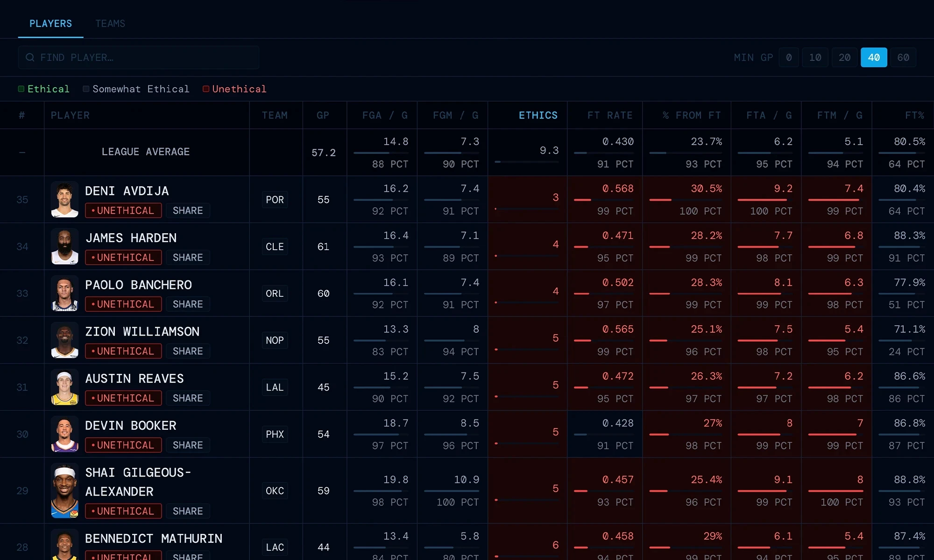Screen dimensions: 934x560
Task: Choose MIN GP value 0
Action: point(788,57)
